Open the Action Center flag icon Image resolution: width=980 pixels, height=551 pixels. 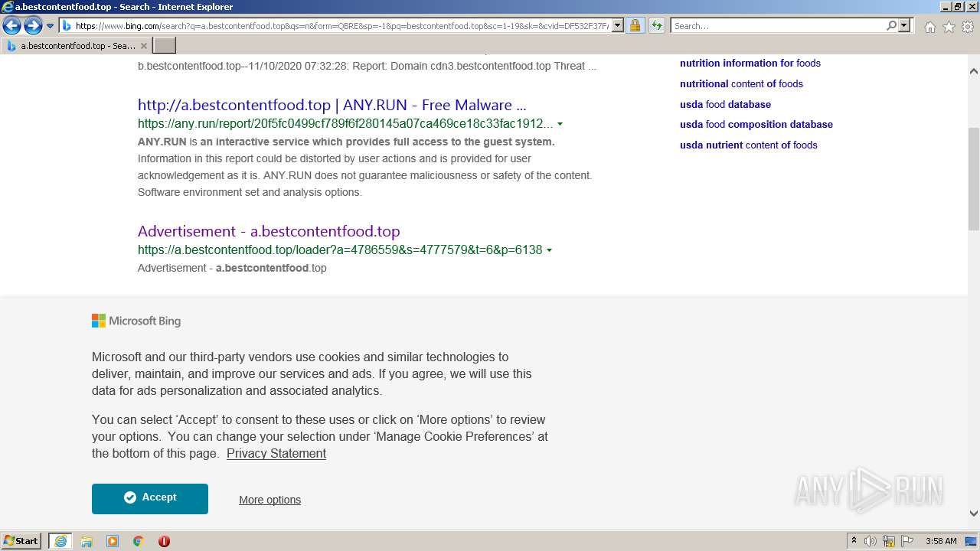click(906, 541)
